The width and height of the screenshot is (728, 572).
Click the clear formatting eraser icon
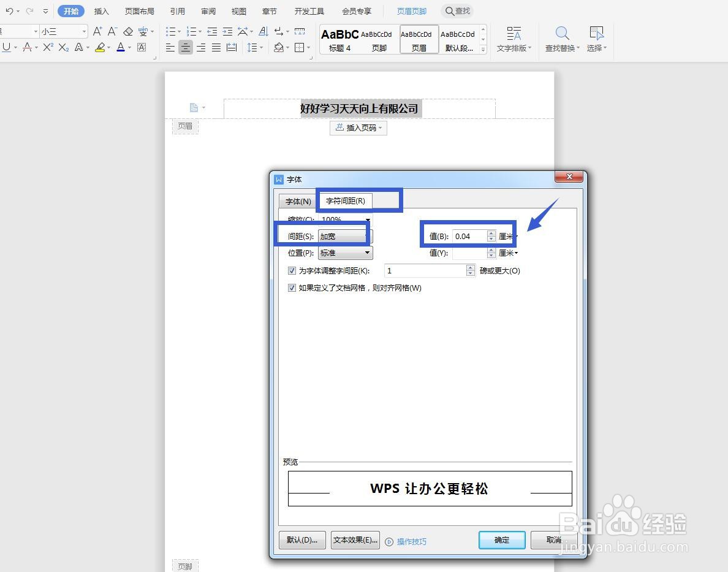tap(128, 31)
